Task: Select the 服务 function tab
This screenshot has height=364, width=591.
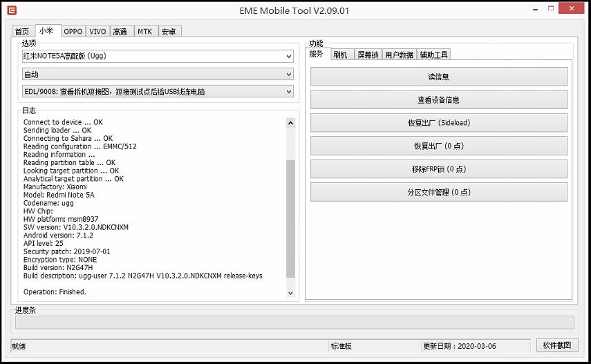Action: click(x=317, y=55)
